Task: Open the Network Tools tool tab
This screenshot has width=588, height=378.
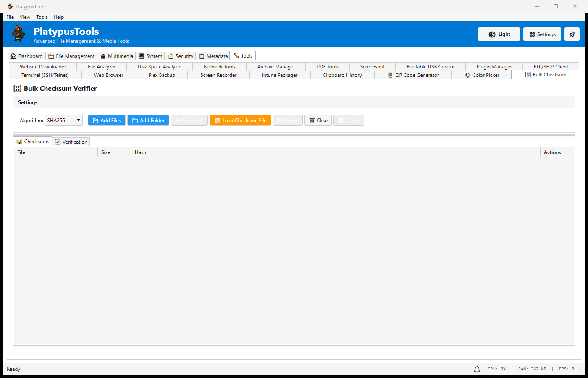Action: click(x=219, y=66)
